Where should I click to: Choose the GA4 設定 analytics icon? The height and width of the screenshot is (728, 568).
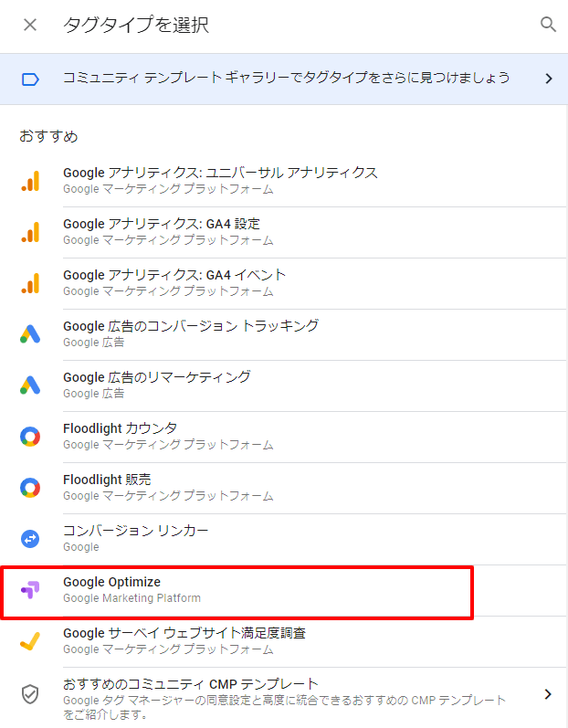click(x=30, y=232)
